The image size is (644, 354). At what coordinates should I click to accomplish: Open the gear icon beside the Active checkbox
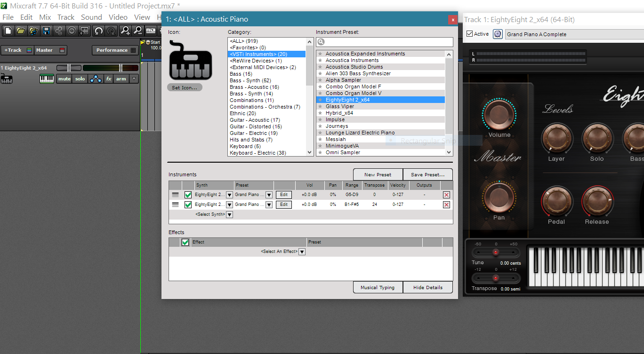pyautogui.click(x=498, y=34)
